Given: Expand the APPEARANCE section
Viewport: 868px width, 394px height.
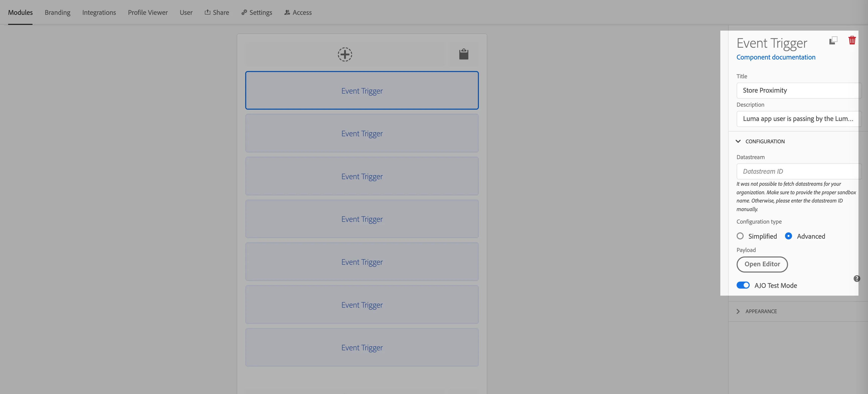Looking at the screenshot, I should click(x=757, y=311).
